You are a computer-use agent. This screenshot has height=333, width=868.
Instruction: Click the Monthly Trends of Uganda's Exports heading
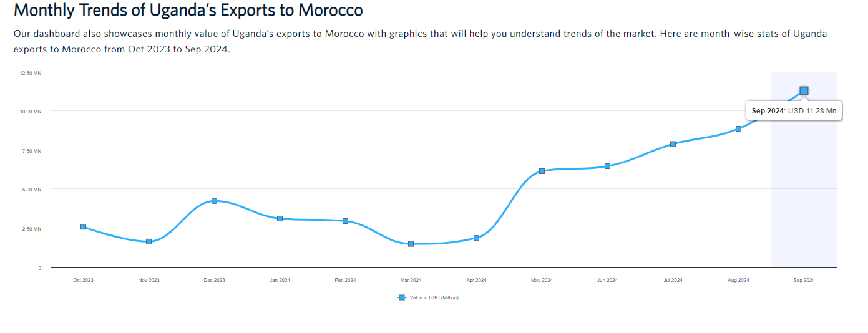pyautogui.click(x=188, y=11)
